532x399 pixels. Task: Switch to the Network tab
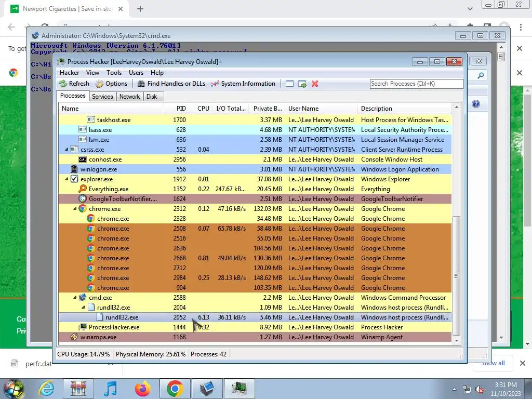click(x=129, y=96)
